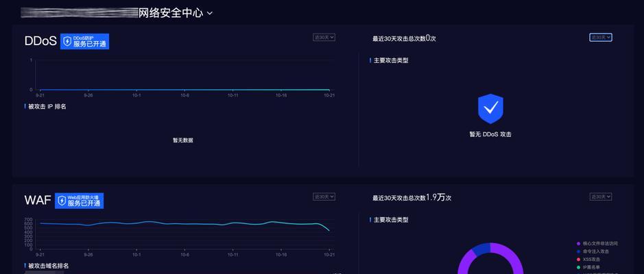Viewport: 644px width, 274px height.
Task: Click Web应用防火墙 服务已开通 badge text
Action: pos(84,201)
